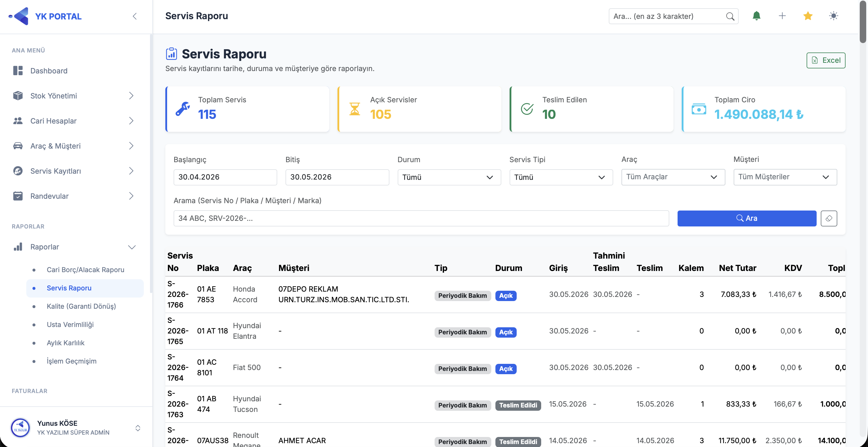Image resolution: width=868 pixels, height=447 pixels.
Task: Open the Durum dropdown
Action: [x=449, y=177]
